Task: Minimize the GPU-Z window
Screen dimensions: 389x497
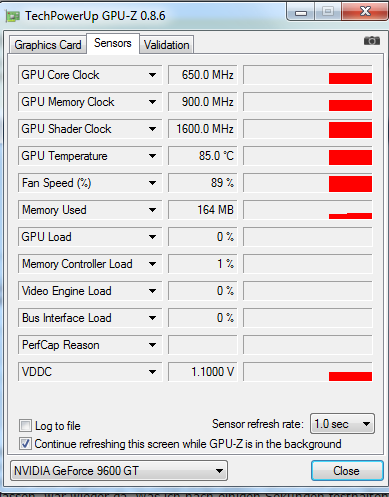Action: 301,13
